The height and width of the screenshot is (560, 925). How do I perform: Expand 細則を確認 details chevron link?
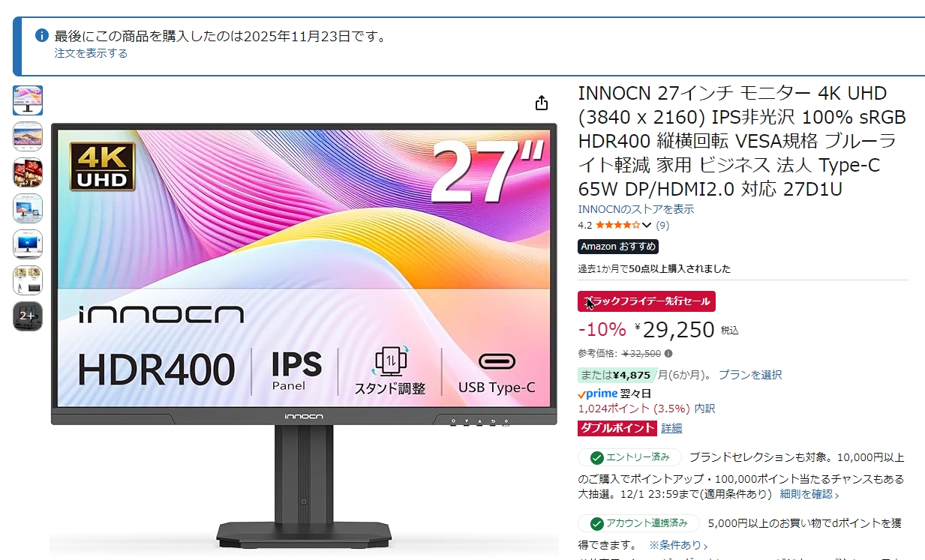809,494
